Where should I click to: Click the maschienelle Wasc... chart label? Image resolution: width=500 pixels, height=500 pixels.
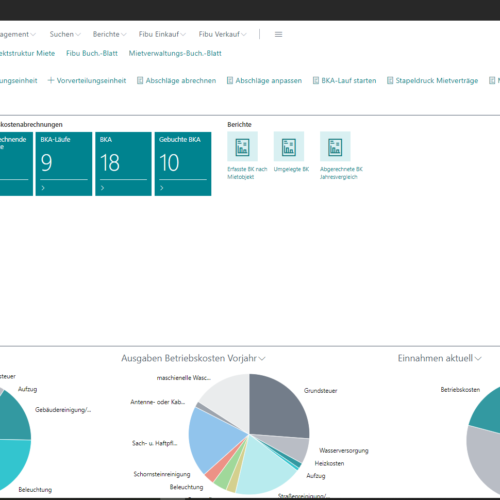(x=184, y=378)
